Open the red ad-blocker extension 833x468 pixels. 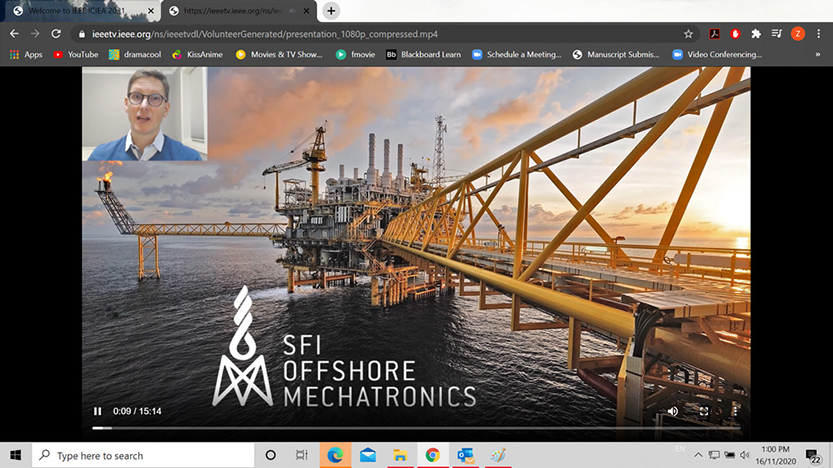pyautogui.click(x=735, y=34)
